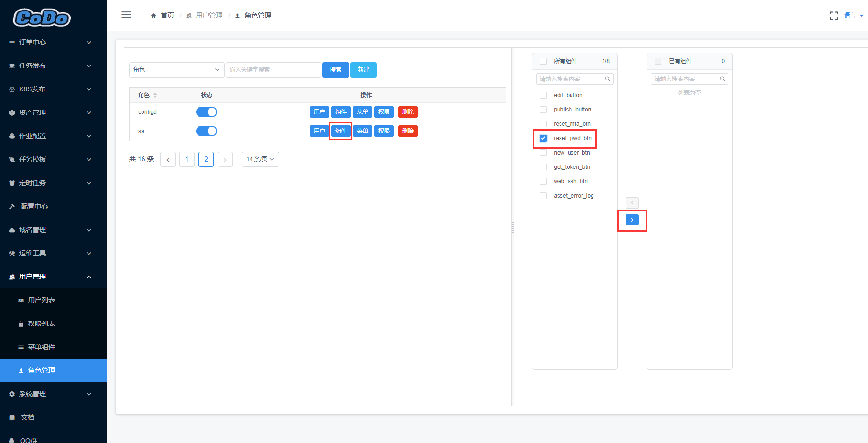Open the 角色 search-type dropdown

pyautogui.click(x=176, y=70)
